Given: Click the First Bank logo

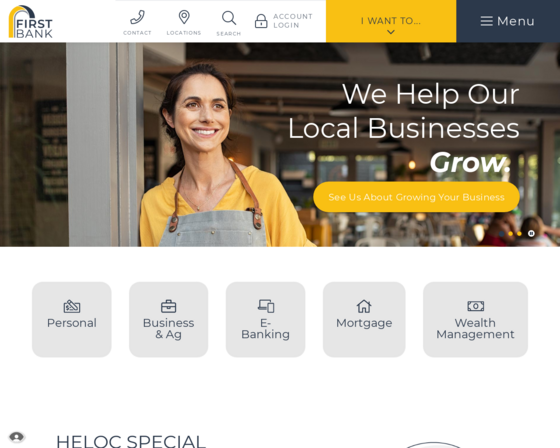Looking at the screenshot, I should 31,21.
